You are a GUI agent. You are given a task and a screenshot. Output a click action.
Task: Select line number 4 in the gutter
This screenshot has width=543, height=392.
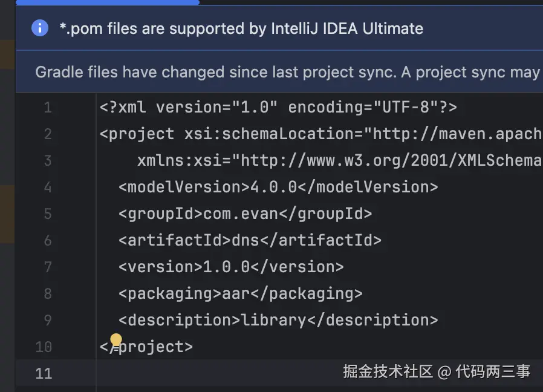tap(47, 188)
